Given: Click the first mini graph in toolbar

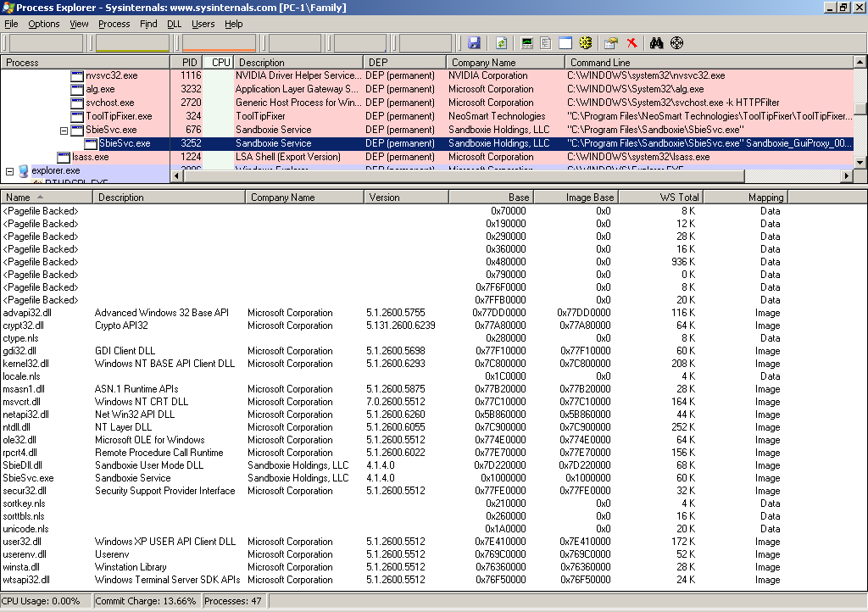Looking at the screenshot, I should click(x=46, y=43).
